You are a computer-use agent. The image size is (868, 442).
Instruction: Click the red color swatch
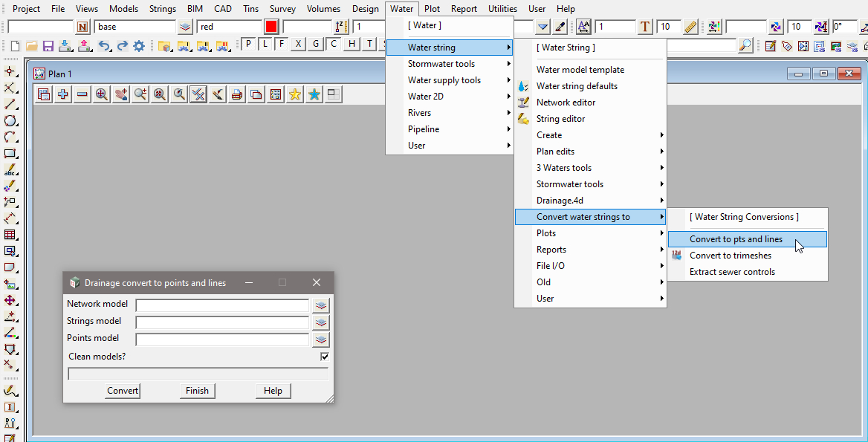(x=271, y=27)
